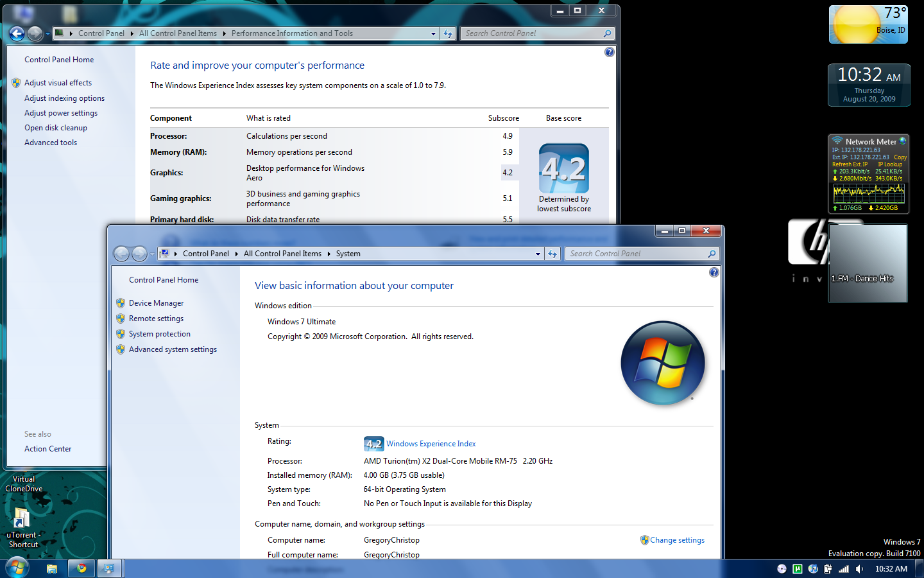Open the Windows Start orb
Image resolution: width=924 pixels, height=578 pixels.
coord(17,568)
